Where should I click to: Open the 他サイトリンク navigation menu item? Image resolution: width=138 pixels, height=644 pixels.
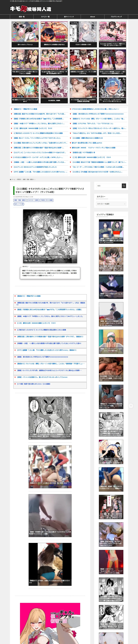pos(69,17)
